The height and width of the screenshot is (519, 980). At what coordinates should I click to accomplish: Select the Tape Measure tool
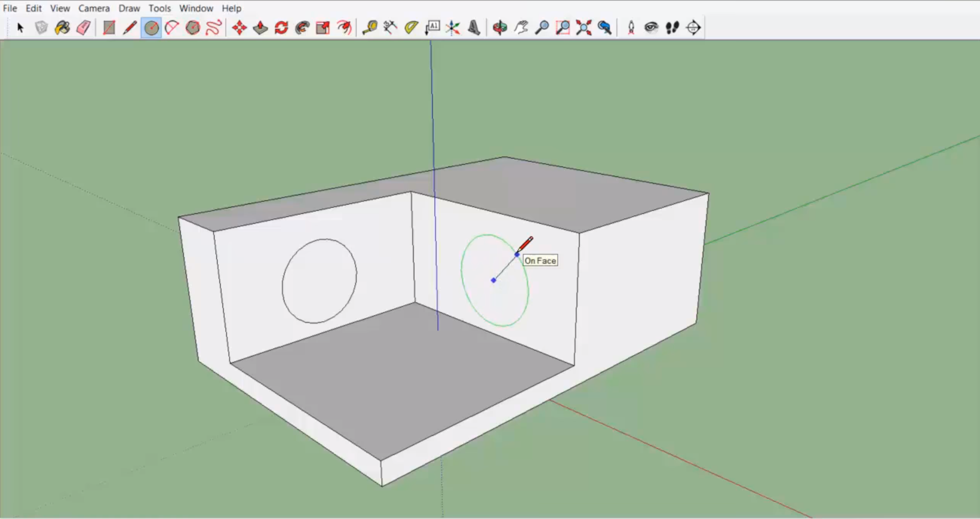[369, 28]
